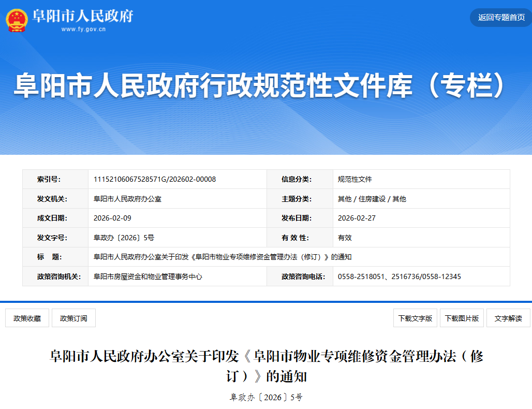Click the 政策咨询机关 label cell
The height and width of the screenshot is (409, 532).
pyautogui.click(x=55, y=276)
